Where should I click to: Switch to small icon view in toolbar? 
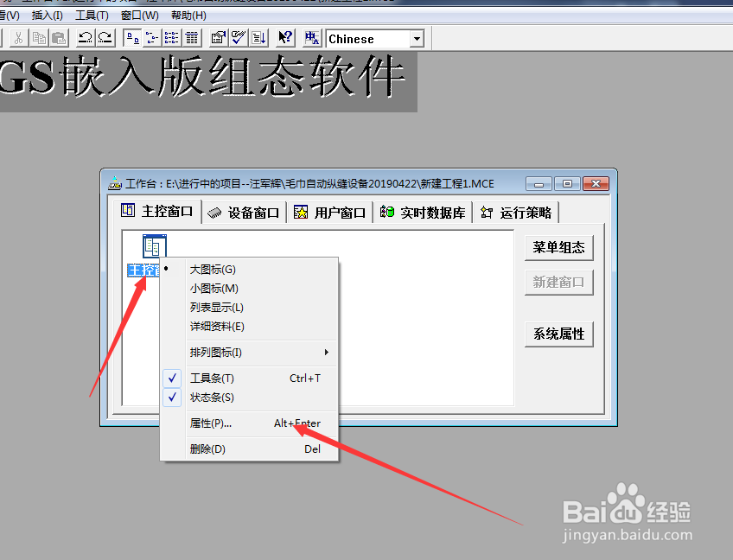pyautogui.click(x=152, y=38)
